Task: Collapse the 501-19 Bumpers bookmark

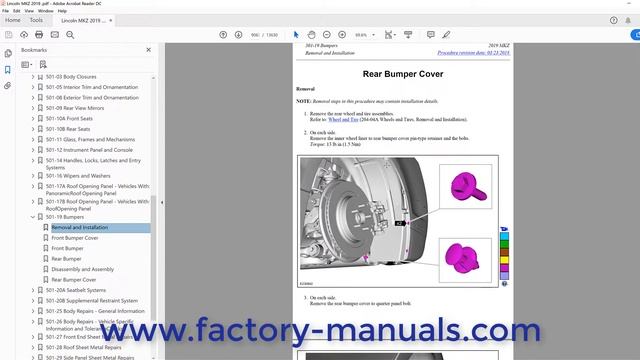Action: point(33,217)
